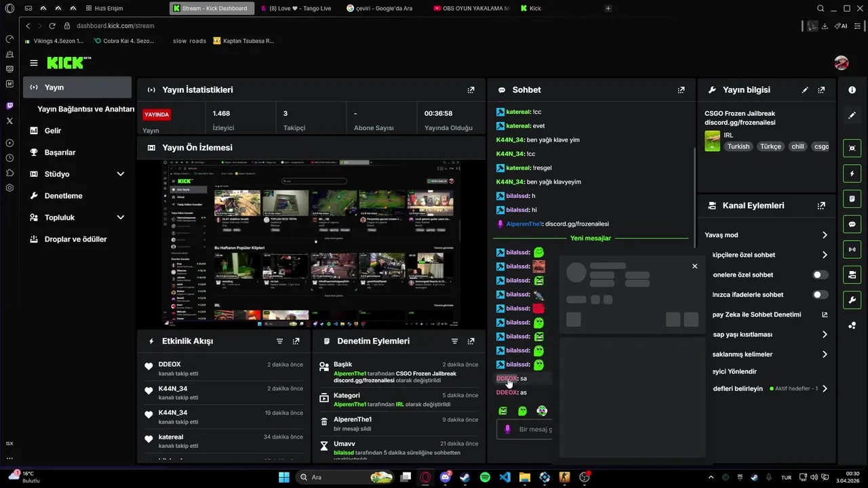
Task: Expand the banned words chevron
Action: (x=825, y=354)
